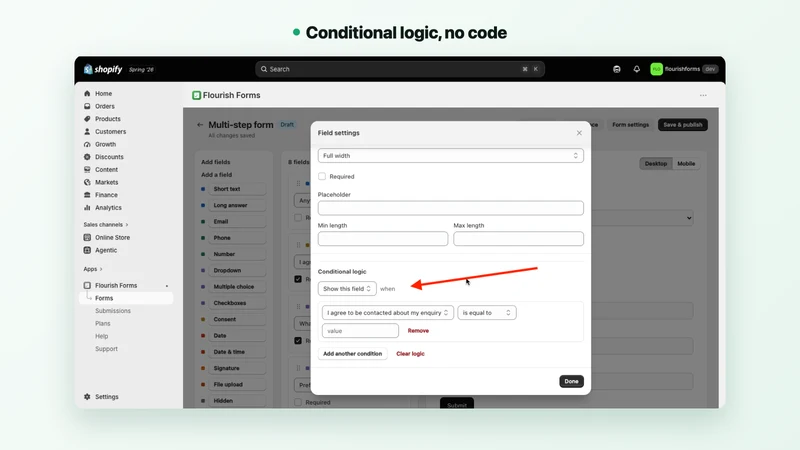This screenshot has height=450, width=800.
Task: Open the Full width dropdown
Action: pos(451,156)
